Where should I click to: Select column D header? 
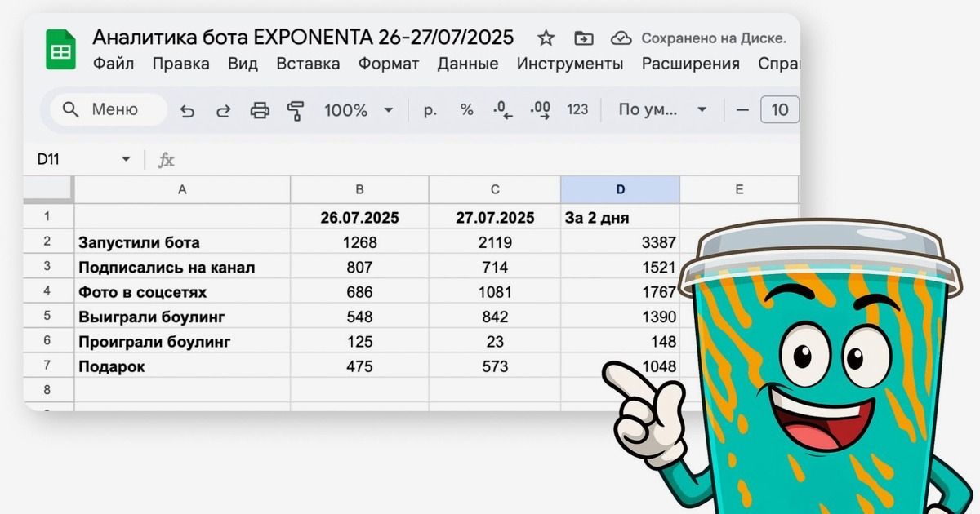point(620,190)
